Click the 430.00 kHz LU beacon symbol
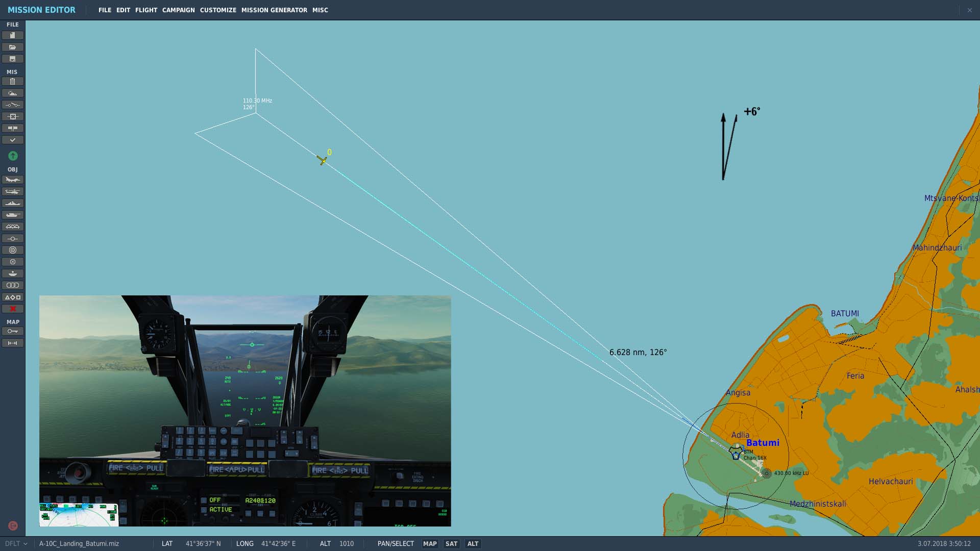 click(766, 473)
